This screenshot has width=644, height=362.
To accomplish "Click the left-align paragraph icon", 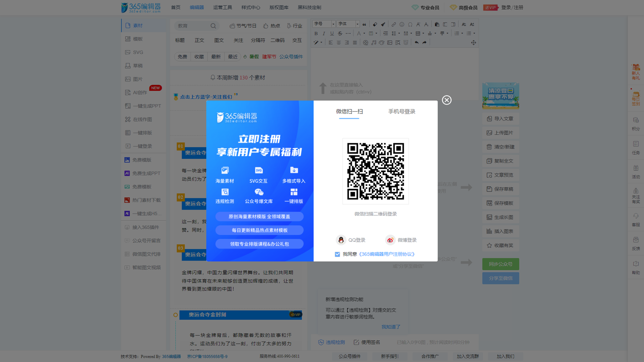I will click(x=330, y=42).
